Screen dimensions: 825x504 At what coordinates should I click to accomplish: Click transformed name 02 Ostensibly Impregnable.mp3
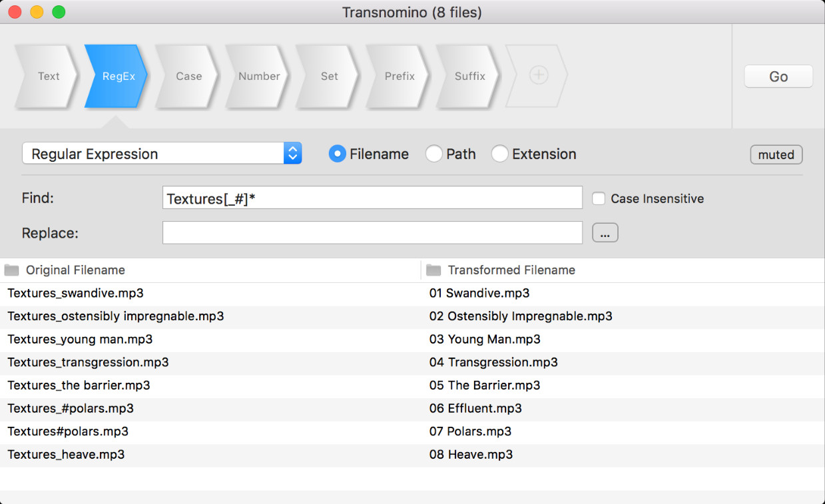pyautogui.click(x=521, y=316)
